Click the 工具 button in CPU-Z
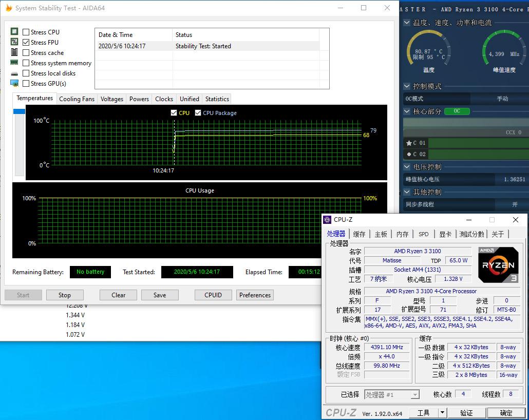This screenshot has width=529, height=420. pyautogui.click(x=423, y=413)
